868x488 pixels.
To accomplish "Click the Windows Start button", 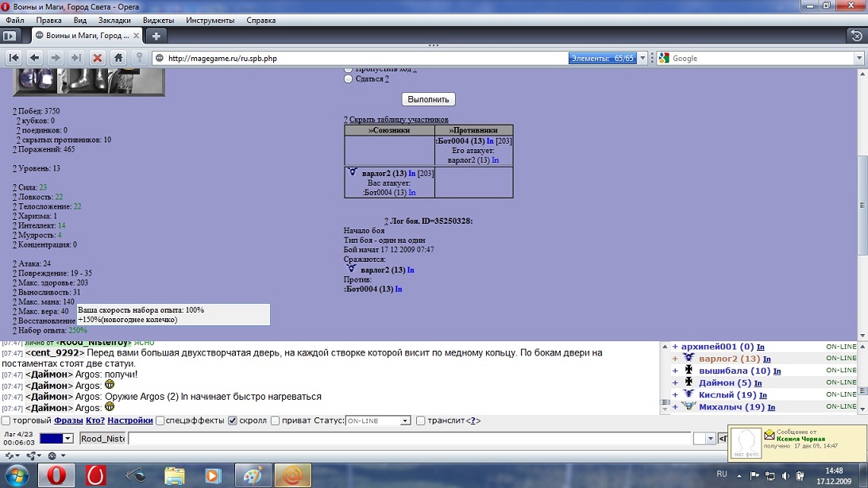I will tap(16, 475).
